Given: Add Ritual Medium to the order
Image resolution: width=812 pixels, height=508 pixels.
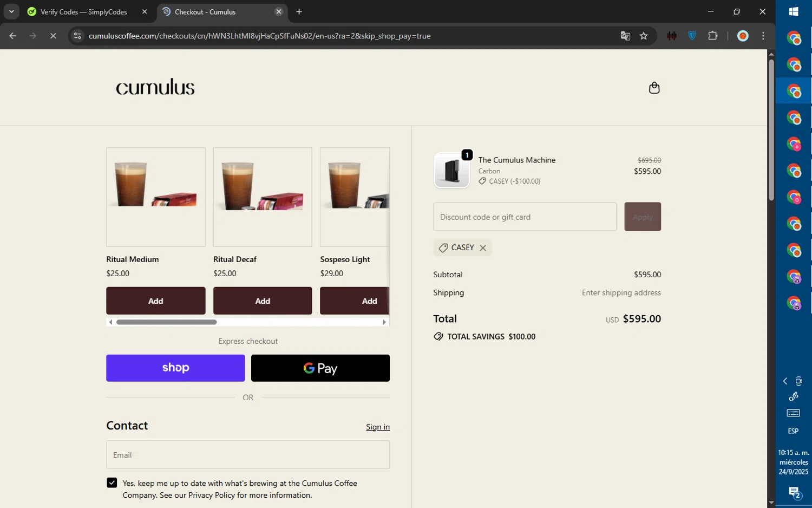Looking at the screenshot, I should (x=155, y=301).
